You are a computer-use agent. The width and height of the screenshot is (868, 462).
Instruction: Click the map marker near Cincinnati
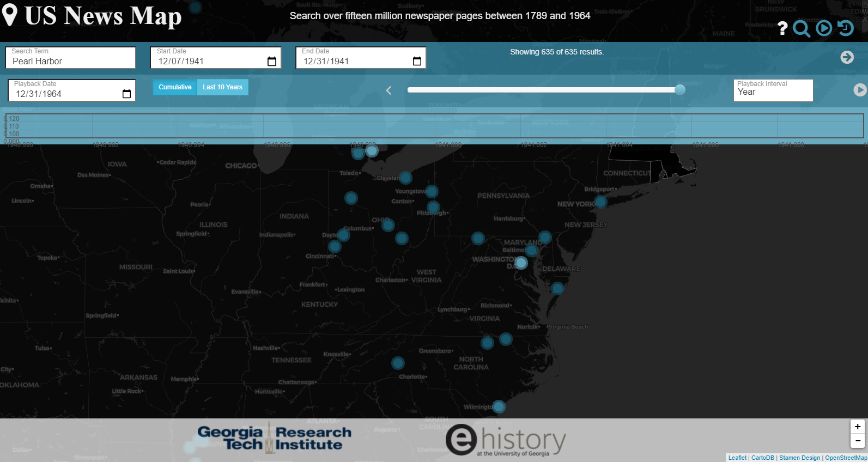point(335,247)
